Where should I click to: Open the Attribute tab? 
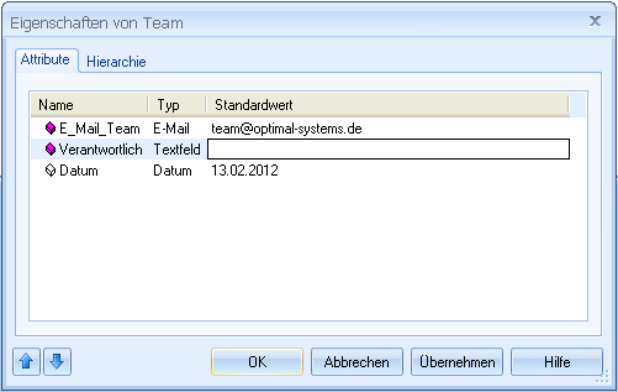pyautogui.click(x=45, y=59)
